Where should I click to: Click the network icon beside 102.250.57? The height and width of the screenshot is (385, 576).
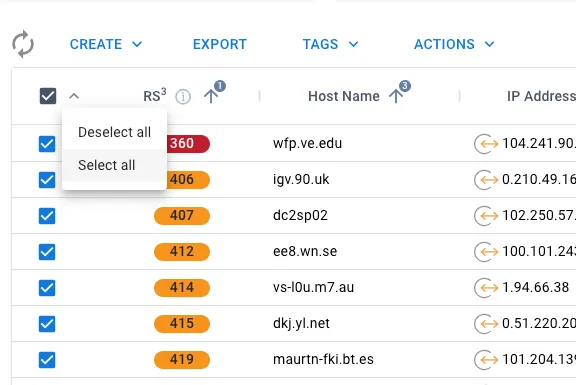[x=486, y=216]
